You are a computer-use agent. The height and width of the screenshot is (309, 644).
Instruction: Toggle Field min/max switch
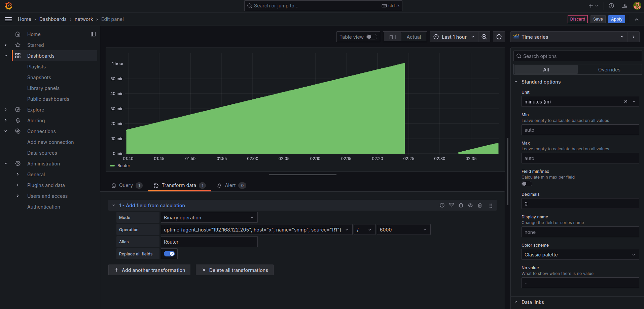tap(527, 184)
